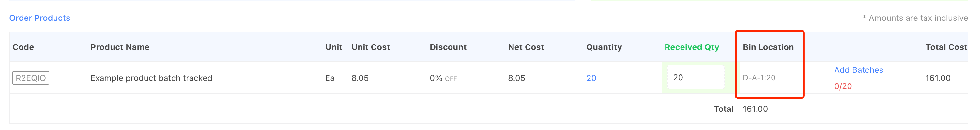Viewport: 980px width, 130px height.
Task: Click the Discount column header
Action: 448,47
